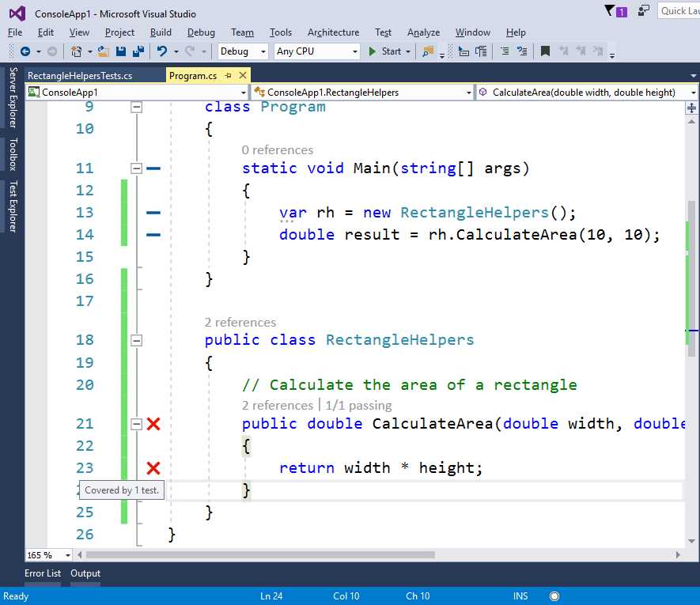This screenshot has width=700, height=605.
Task: Toggle a bookmark using the bookmark icon
Action: 546,51
